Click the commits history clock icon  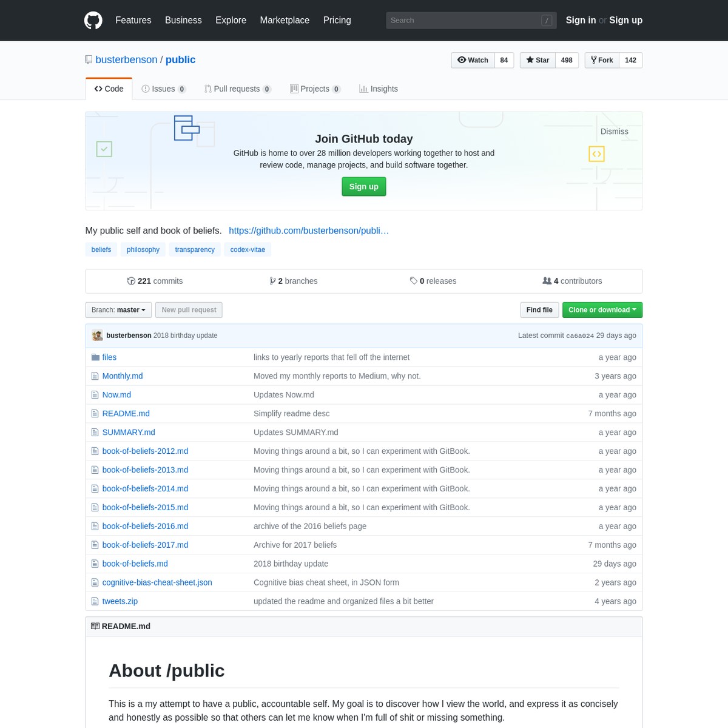point(131,281)
